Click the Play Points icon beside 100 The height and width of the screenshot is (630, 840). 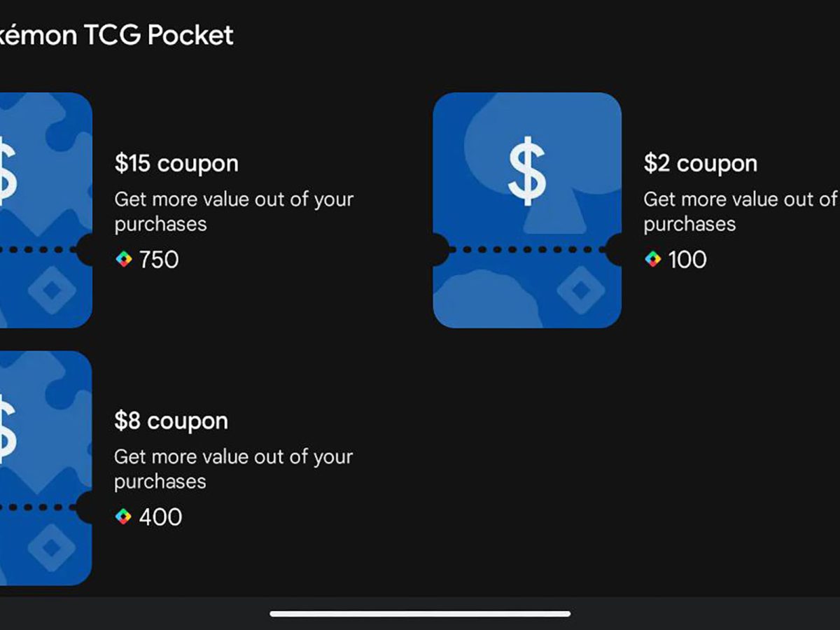tap(652, 260)
